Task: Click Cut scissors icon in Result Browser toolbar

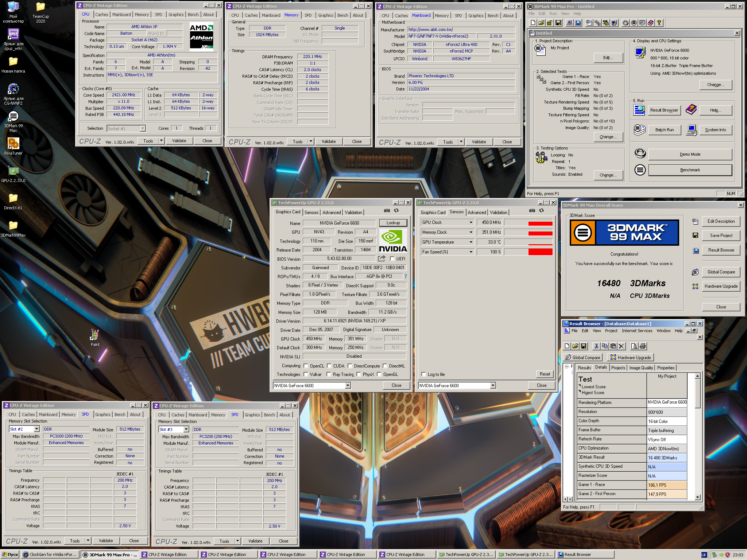Action: [596, 346]
